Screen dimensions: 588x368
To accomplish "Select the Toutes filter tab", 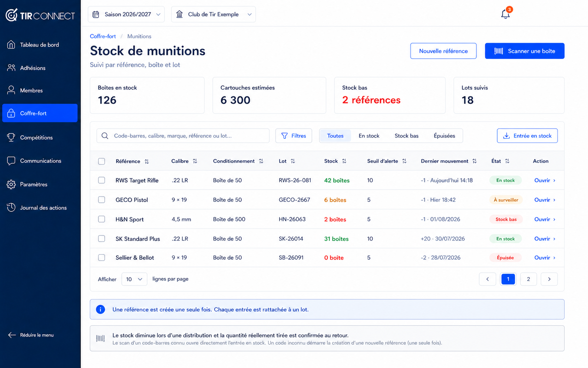I will pyautogui.click(x=335, y=136).
